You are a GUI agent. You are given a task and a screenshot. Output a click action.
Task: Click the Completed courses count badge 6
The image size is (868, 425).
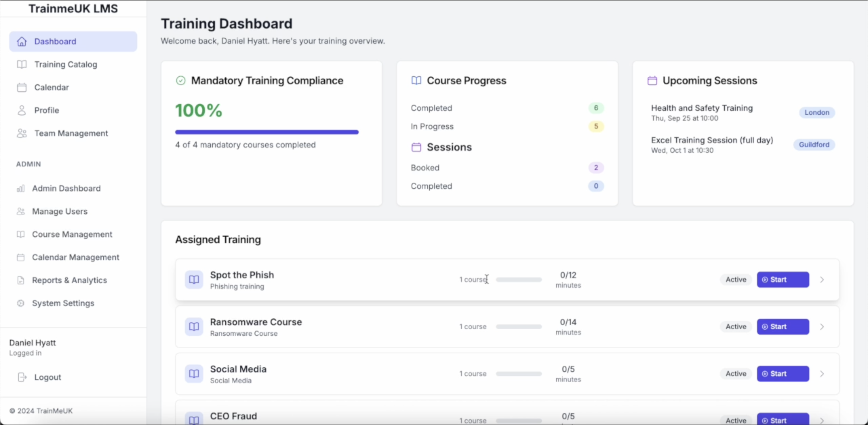(596, 108)
